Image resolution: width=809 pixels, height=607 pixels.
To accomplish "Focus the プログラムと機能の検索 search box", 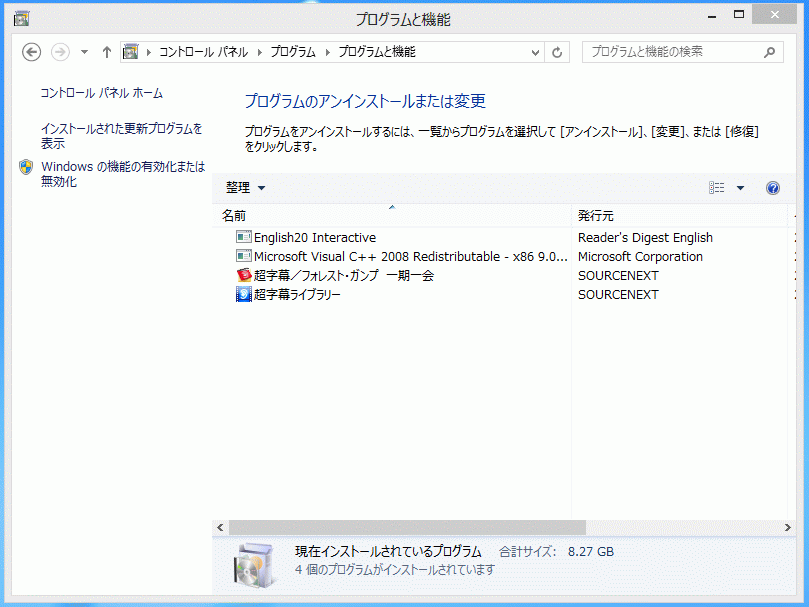I will pyautogui.click(x=683, y=52).
